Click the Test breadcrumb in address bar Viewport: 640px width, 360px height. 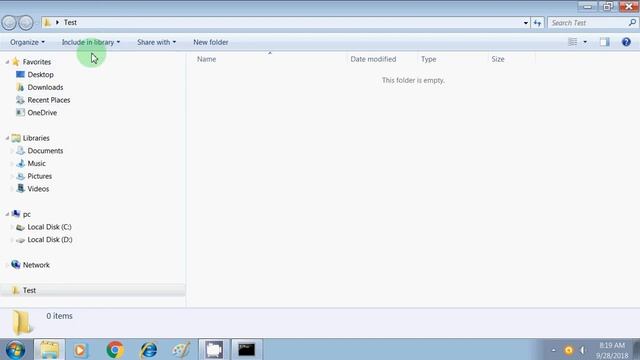70,22
